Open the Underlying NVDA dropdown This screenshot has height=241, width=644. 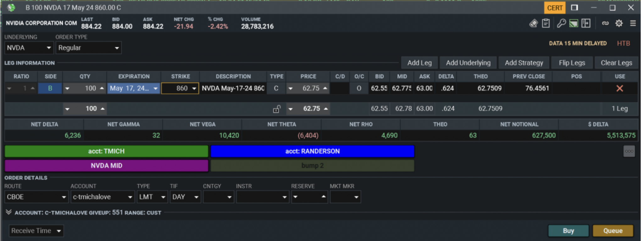coord(29,48)
